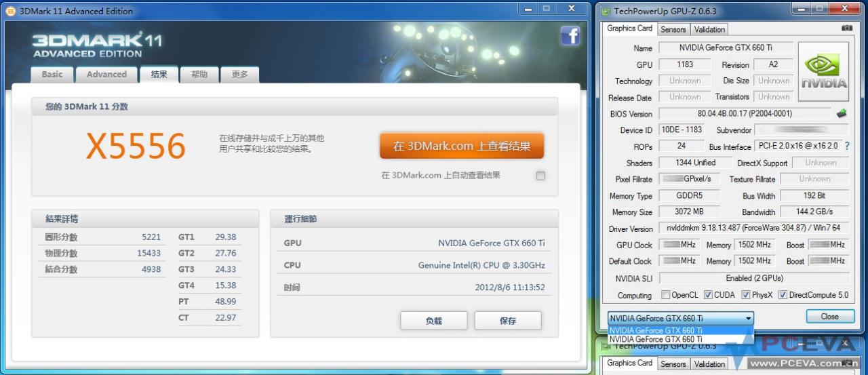Open the Validation tab in top GPU-Z
The height and width of the screenshot is (375, 868).
point(710,29)
